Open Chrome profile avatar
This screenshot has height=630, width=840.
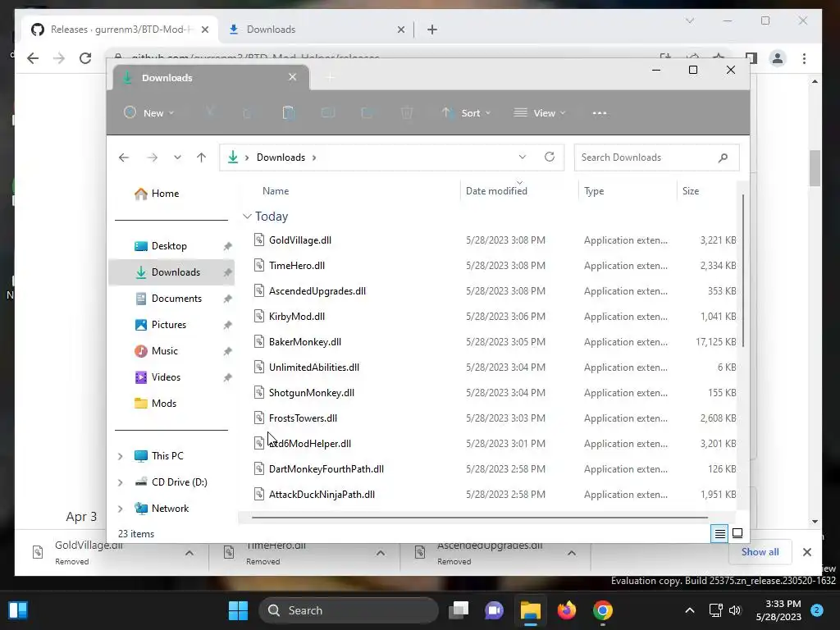tap(778, 58)
